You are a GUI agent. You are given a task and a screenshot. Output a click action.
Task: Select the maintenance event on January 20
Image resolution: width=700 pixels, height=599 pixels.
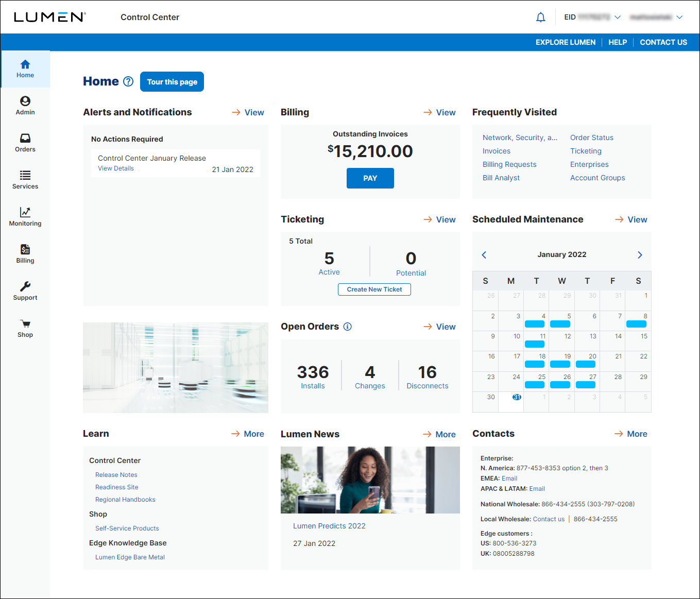(x=586, y=364)
